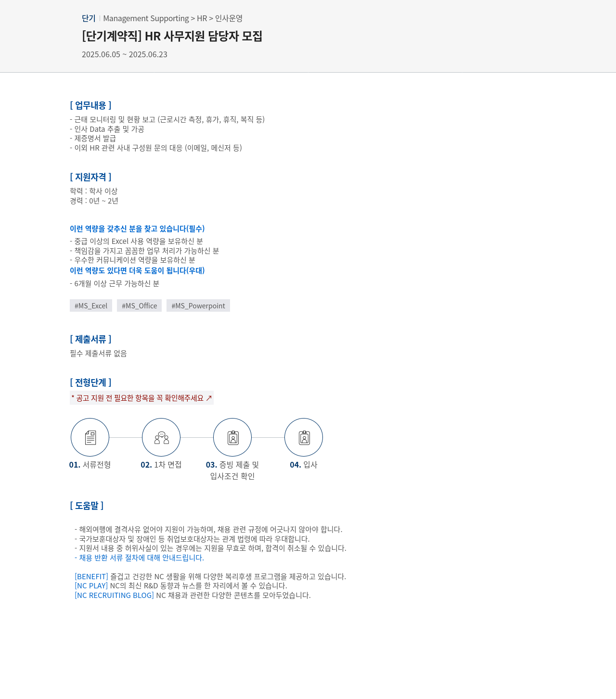Viewport: 616px width, 699px height.
Task: Click the [ 업무내용 ] heading
Action: (x=90, y=105)
